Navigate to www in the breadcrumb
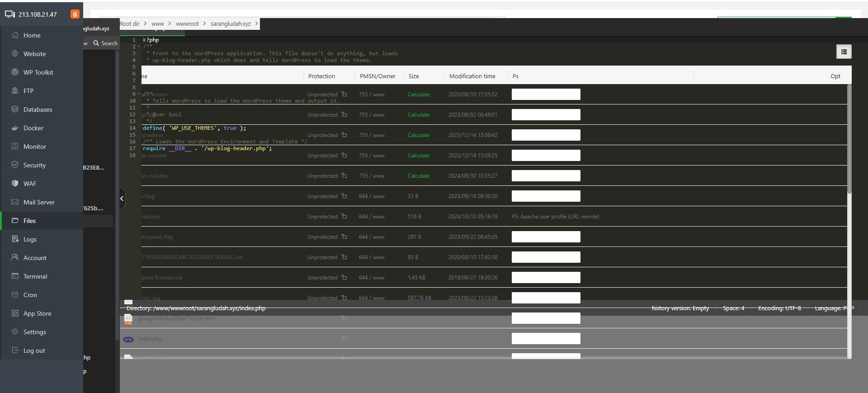This screenshot has height=393, width=868. (158, 24)
